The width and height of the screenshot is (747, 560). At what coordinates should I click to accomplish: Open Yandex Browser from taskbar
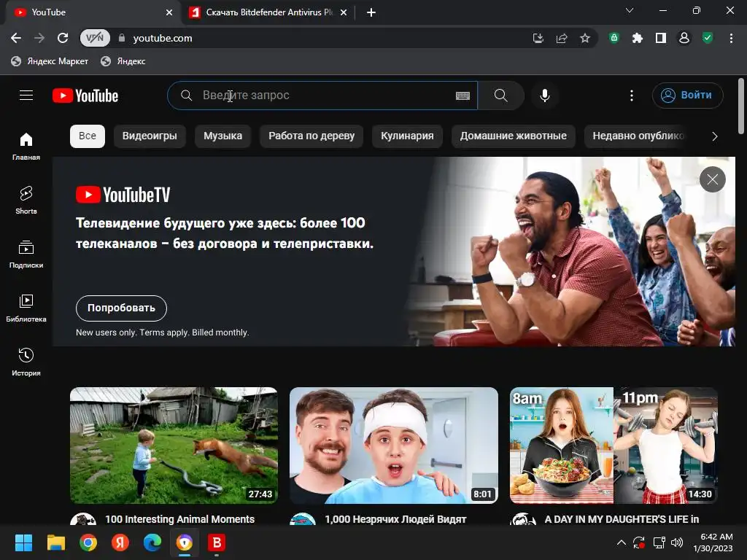pyautogui.click(x=120, y=542)
